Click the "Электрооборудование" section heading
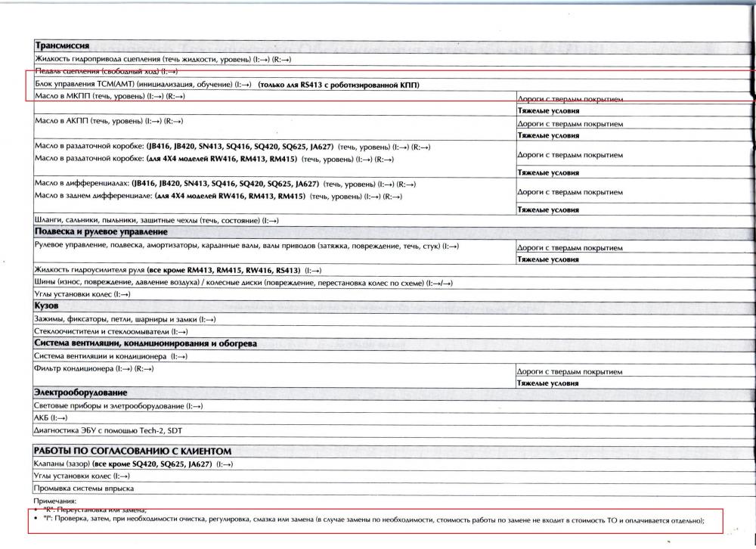The image size is (756, 549). 80,392
